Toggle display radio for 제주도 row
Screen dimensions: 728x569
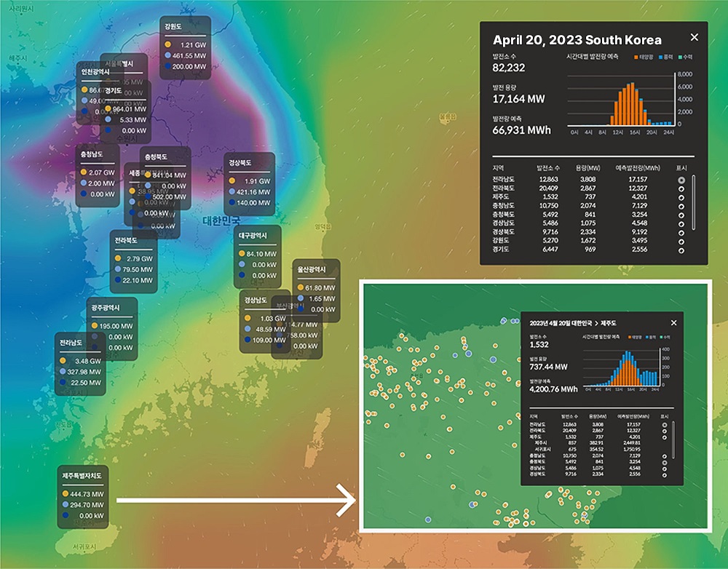coord(681,198)
